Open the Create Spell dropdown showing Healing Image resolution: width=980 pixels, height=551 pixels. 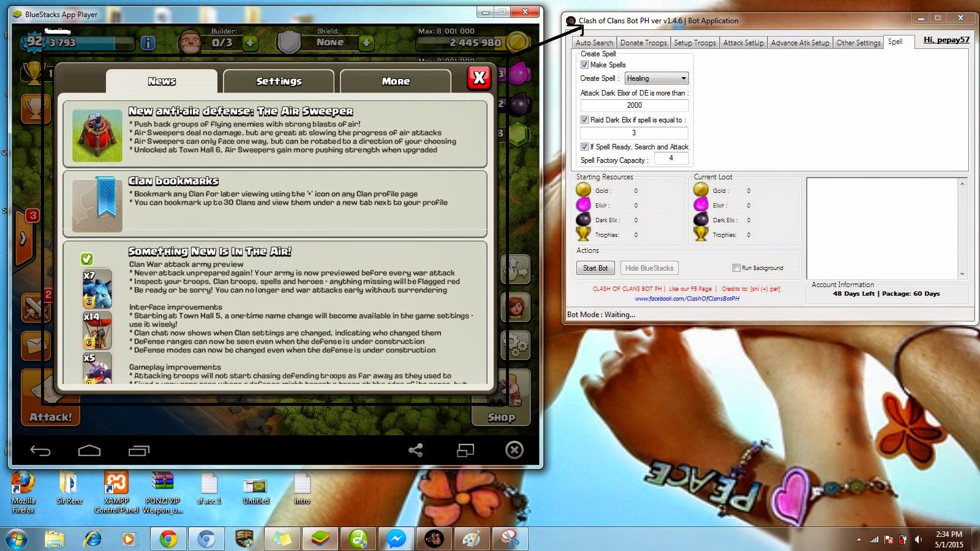[657, 78]
